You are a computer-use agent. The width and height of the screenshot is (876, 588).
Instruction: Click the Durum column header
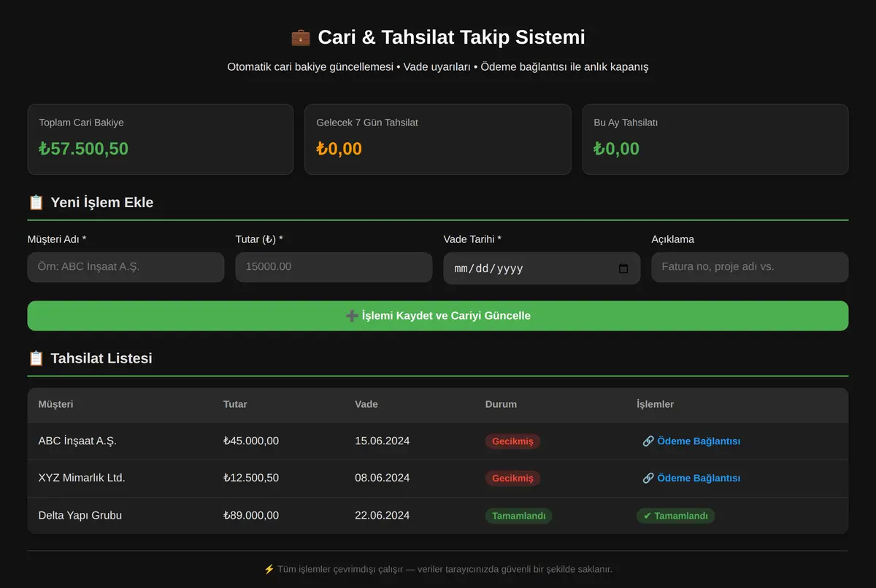(501, 404)
